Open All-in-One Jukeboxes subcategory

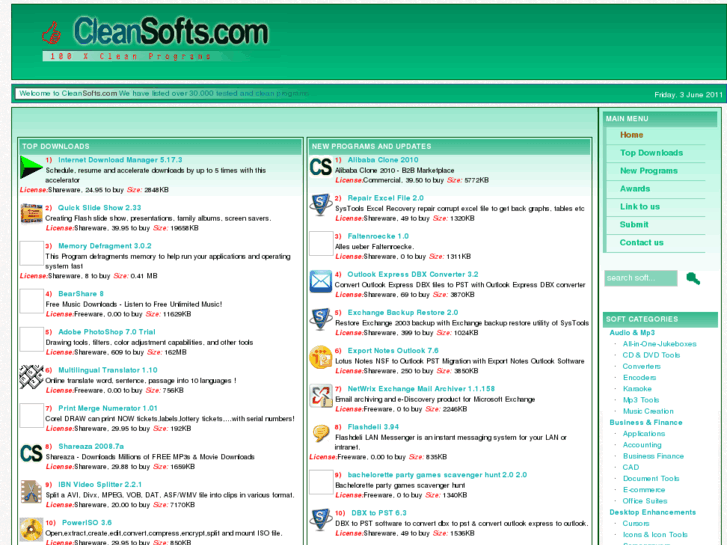tap(659, 344)
